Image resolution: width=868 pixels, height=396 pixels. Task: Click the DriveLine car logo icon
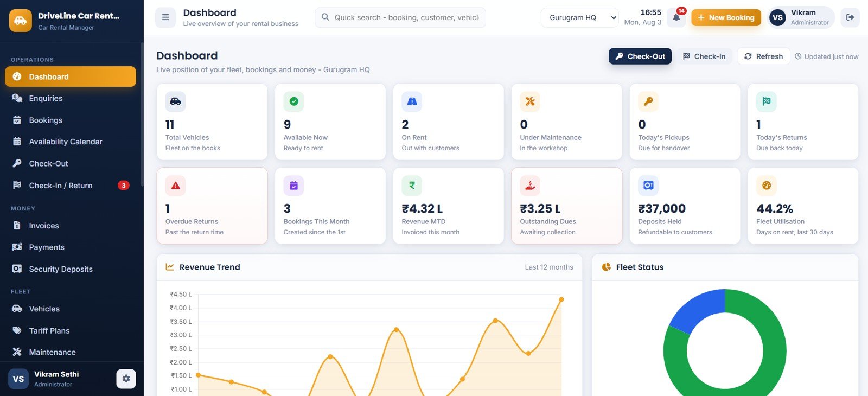(20, 21)
